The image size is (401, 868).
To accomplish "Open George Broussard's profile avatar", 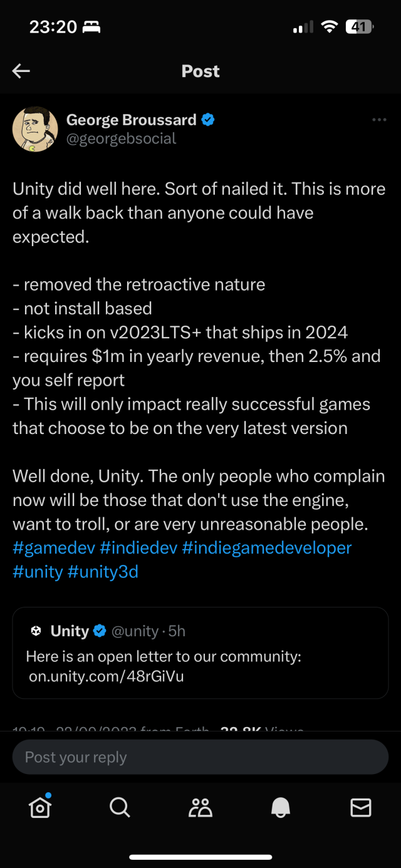I will coord(35,129).
